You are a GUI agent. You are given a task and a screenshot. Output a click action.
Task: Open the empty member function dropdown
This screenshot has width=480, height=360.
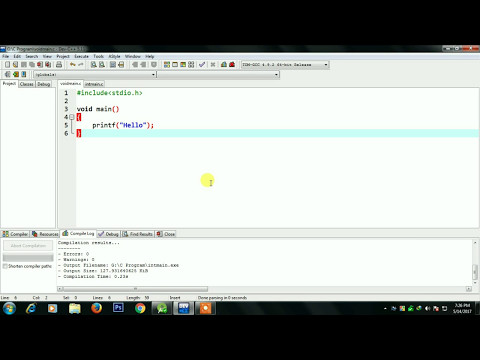[x=218, y=74]
